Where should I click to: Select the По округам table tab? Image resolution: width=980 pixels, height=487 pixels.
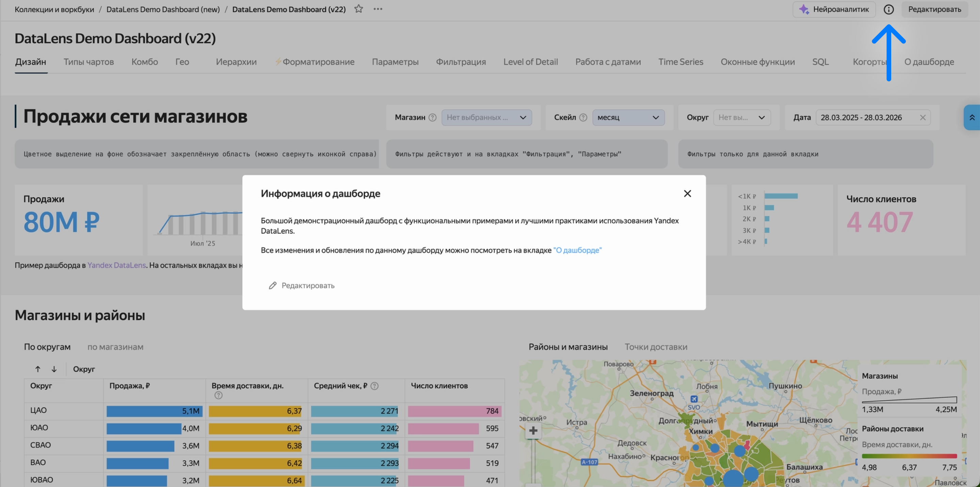click(47, 347)
